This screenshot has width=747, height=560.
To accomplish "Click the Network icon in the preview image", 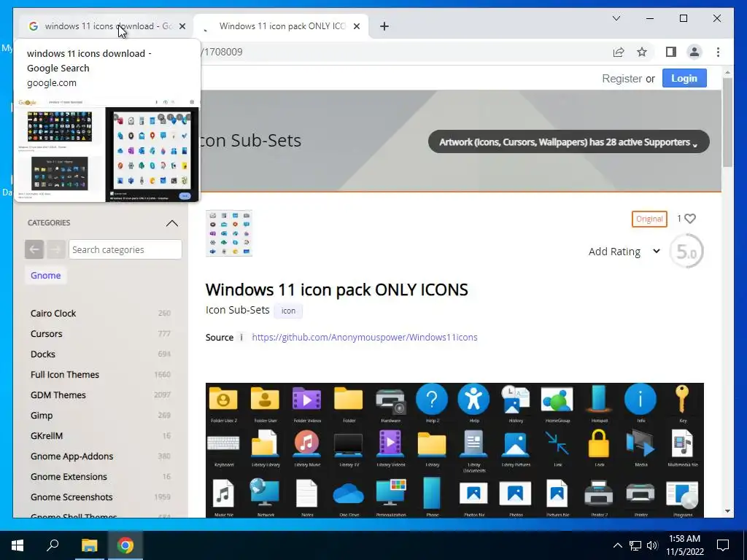I will (265, 493).
